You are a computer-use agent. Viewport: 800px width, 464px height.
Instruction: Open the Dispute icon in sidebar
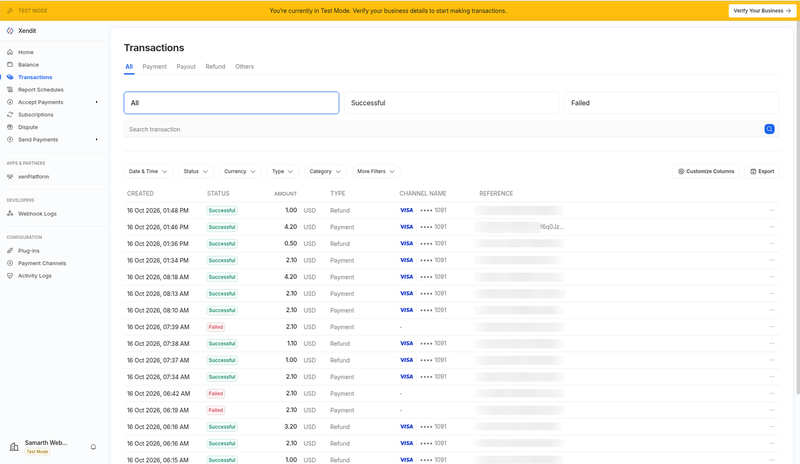click(10, 127)
